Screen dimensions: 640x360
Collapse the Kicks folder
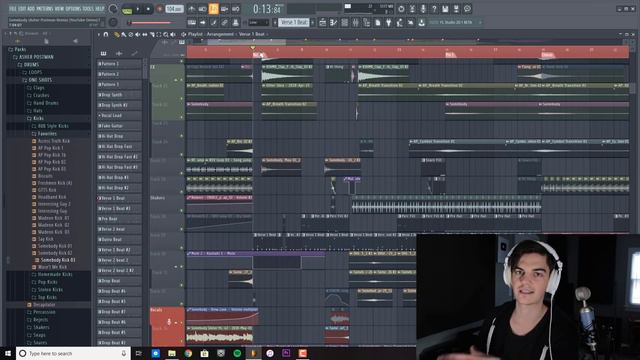click(x=36, y=118)
